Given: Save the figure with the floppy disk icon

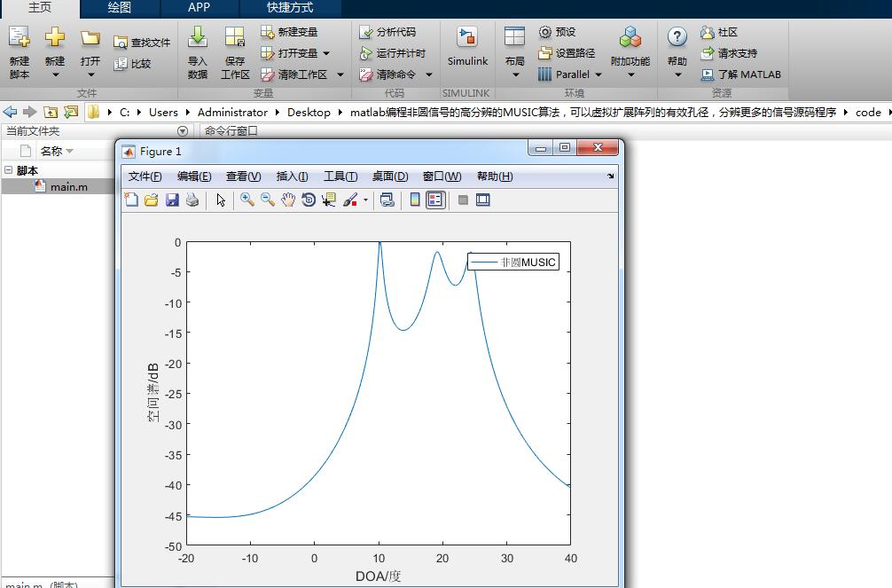Looking at the screenshot, I should point(172,200).
